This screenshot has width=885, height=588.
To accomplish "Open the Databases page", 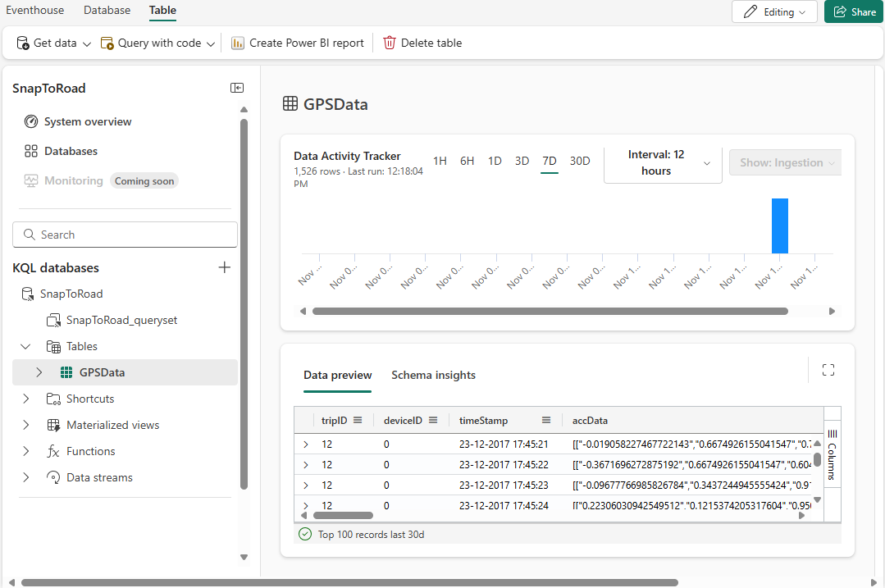I will click(x=61, y=151).
